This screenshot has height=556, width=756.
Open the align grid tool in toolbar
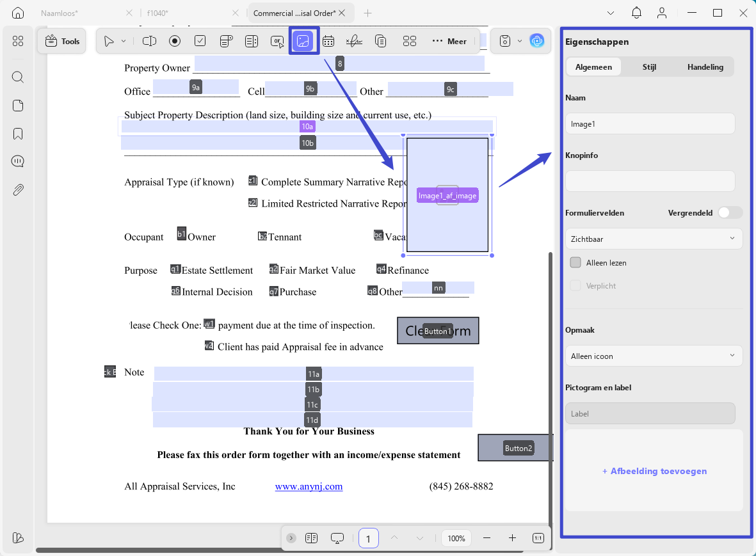(409, 42)
